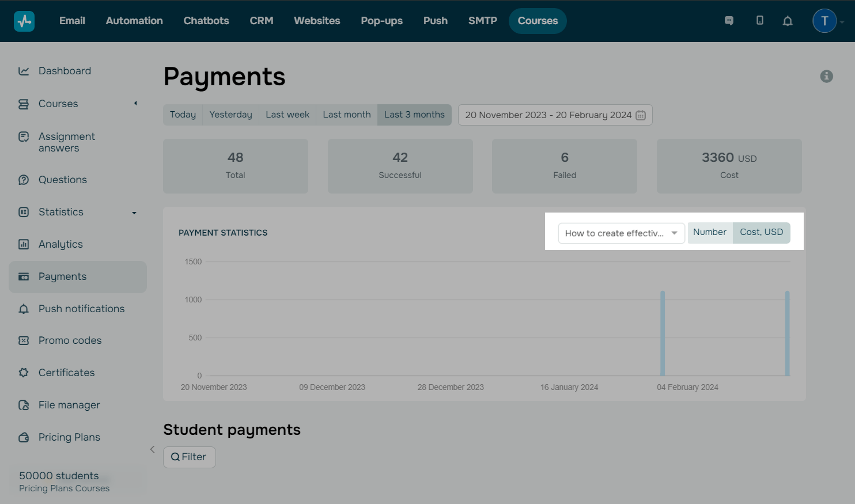Open the chat support icon
Image resolution: width=855 pixels, height=504 pixels.
click(729, 21)
